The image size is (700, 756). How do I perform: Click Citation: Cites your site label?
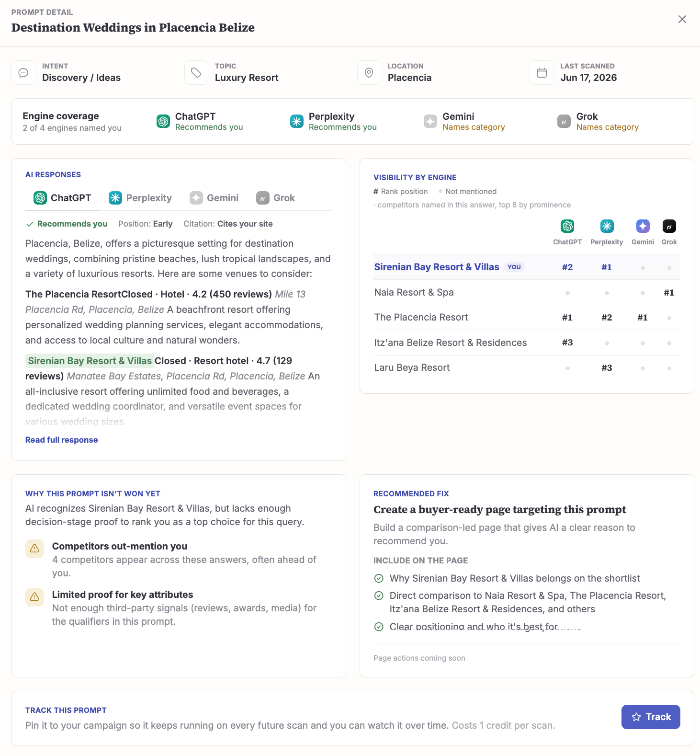coord(228,224)
